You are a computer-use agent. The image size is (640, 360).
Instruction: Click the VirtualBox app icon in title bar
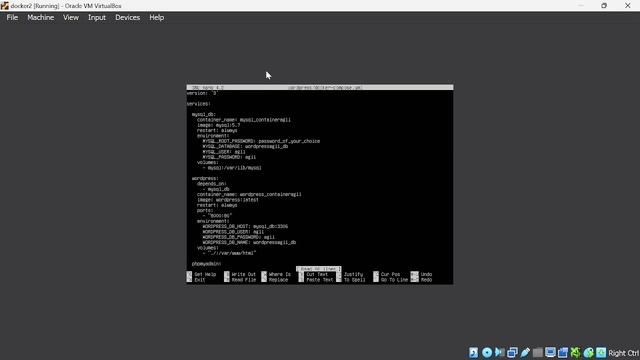pyautogui.click(x=4, y=6)
